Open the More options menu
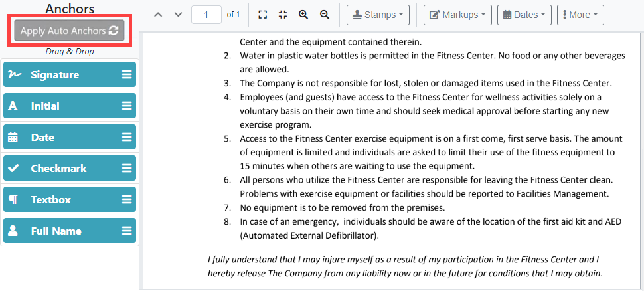Screen dimensions: 644x291 [x=580, y=15]
